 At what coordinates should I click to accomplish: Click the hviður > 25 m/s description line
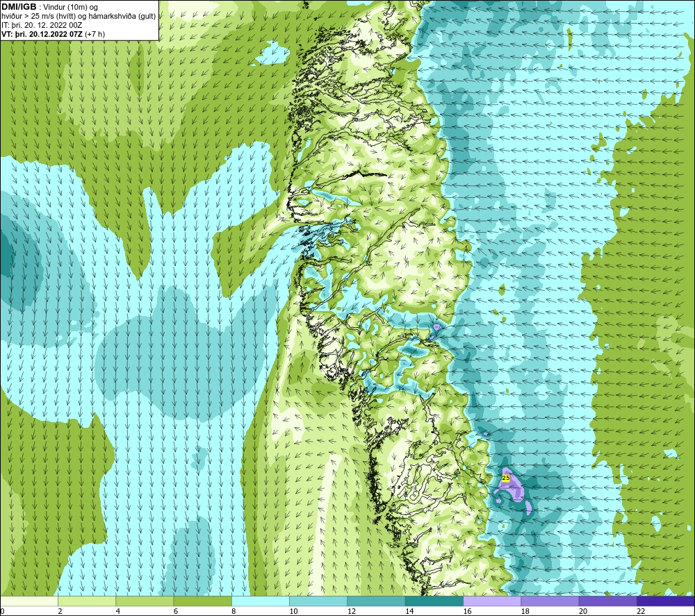[79, 17]
